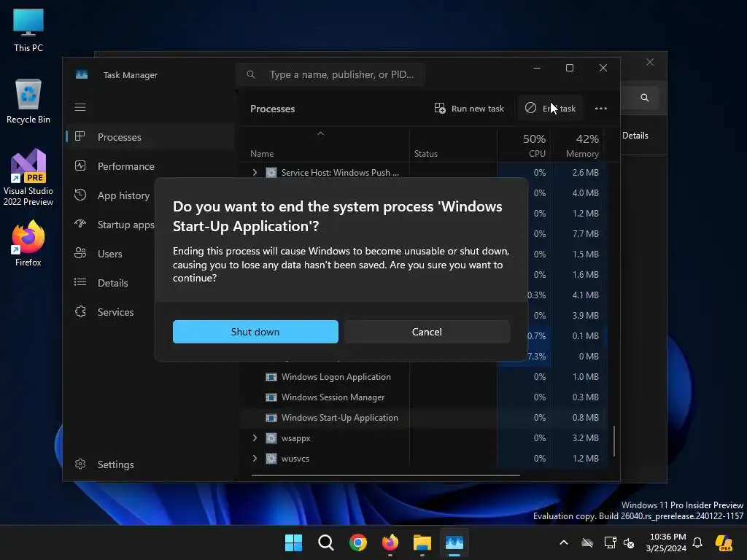The image size is (747, 560).
Task: Click the horizontal scrollbar under process list
Action: (385, 475)
